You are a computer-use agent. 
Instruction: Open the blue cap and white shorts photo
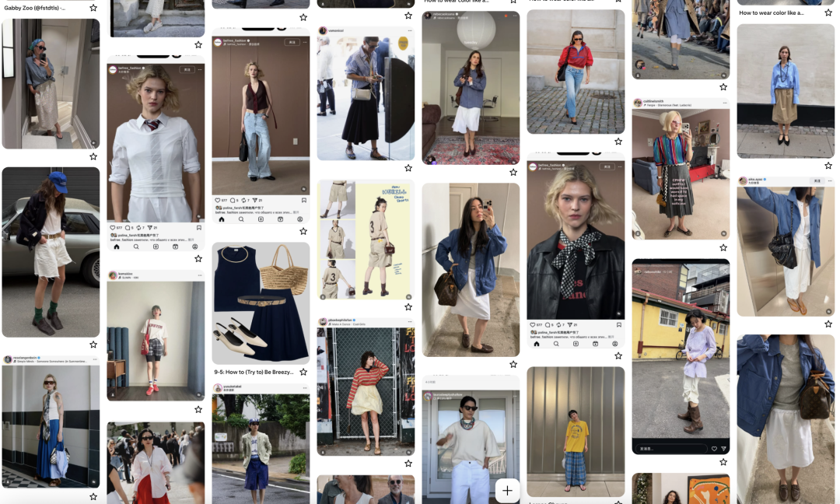click(x=51, y=252)
